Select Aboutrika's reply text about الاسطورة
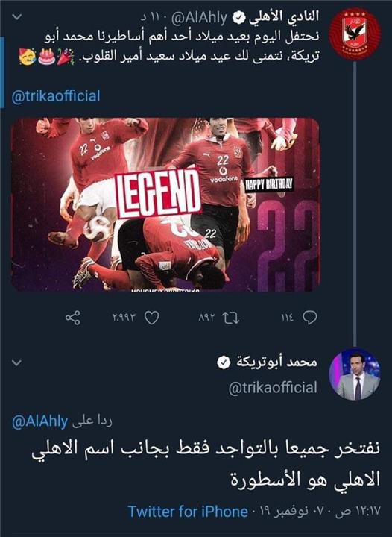Viewport: 392px width, 537px height. click(206, 464)
